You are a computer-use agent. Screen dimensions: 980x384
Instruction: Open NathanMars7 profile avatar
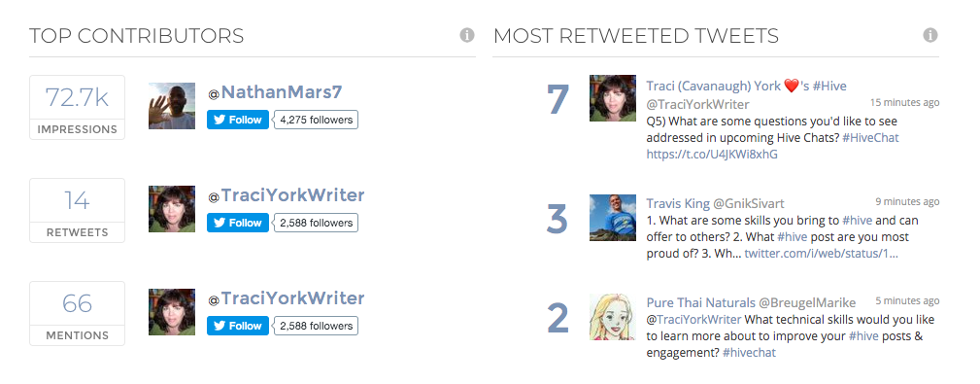pyautogui.click(x=172, y=106)
